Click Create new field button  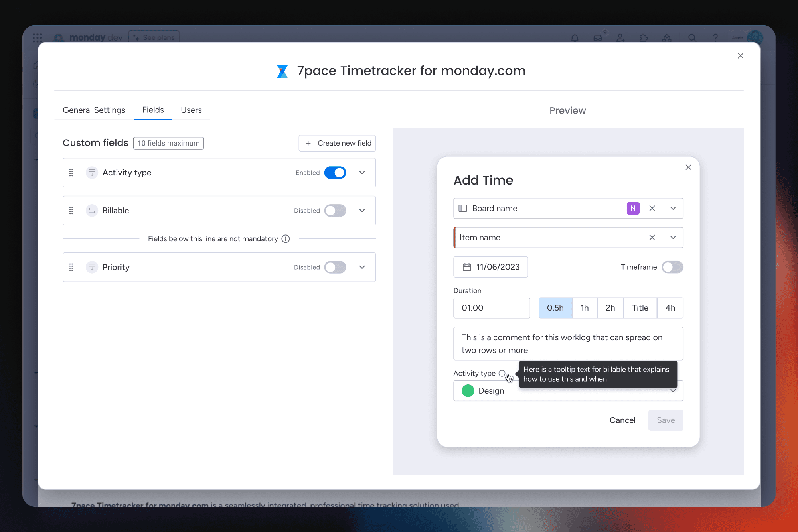[x=338, y=143]
